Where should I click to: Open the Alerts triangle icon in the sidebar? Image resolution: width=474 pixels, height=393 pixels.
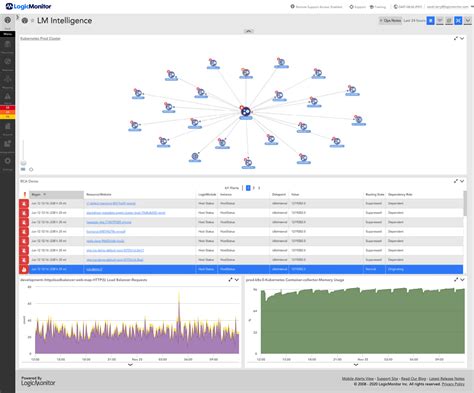click(x=7, y=97)
